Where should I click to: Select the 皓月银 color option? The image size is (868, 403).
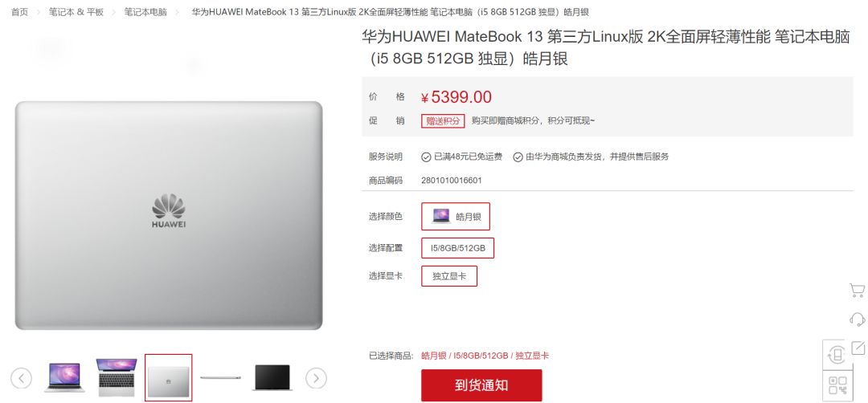[x=456, y=216]
